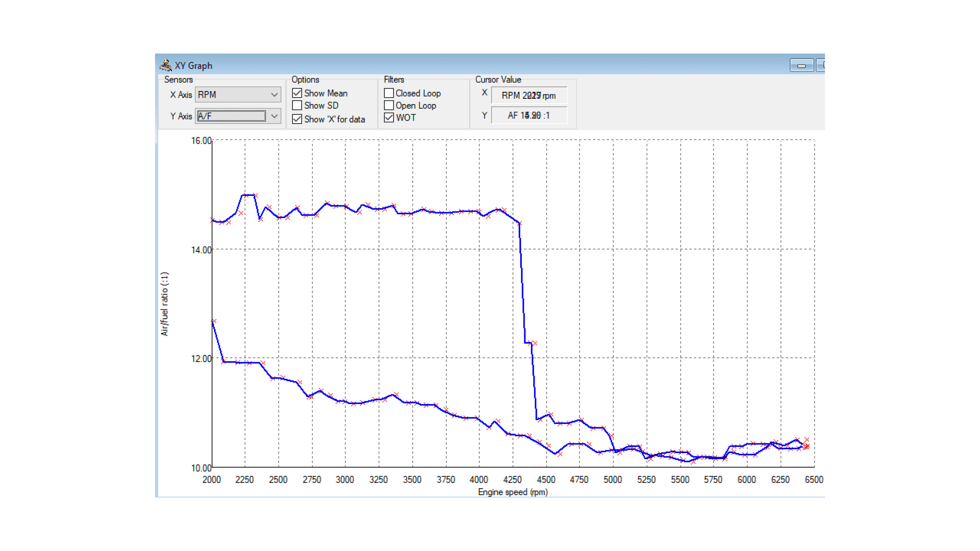Enable the Open Loop filter
Screen dimensions: 980x551
coord(388,105)
